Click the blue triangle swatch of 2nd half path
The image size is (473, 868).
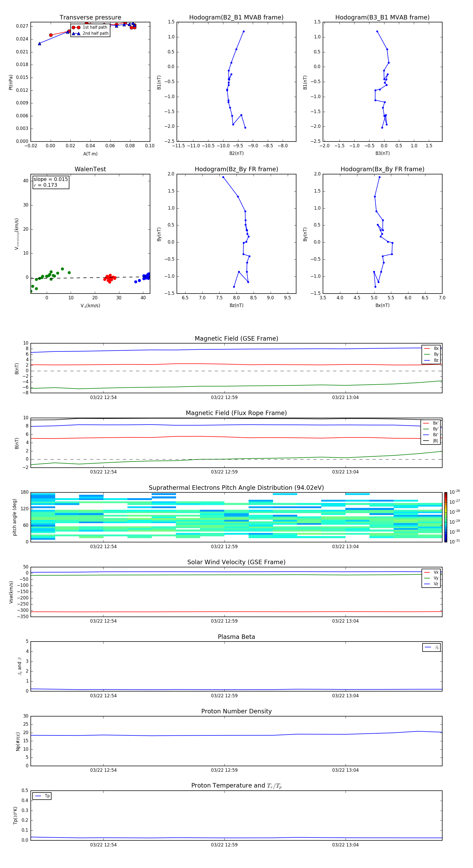pyautogui.click(x=76, y=33)
